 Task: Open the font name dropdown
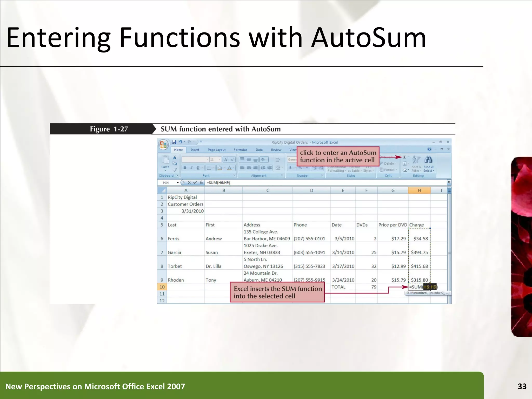point(207,159)
